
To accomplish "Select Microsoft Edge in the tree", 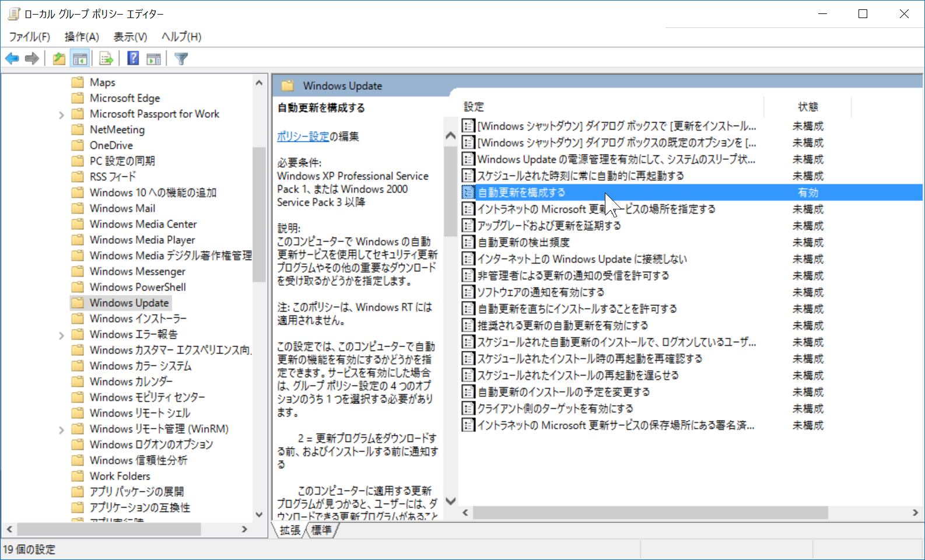I will pos(125,98).
